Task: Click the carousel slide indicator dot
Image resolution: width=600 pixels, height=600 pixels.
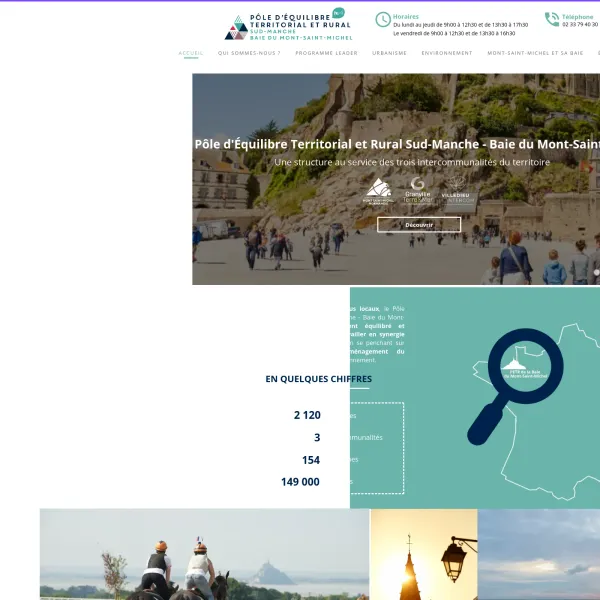Action: pos(596,272)
